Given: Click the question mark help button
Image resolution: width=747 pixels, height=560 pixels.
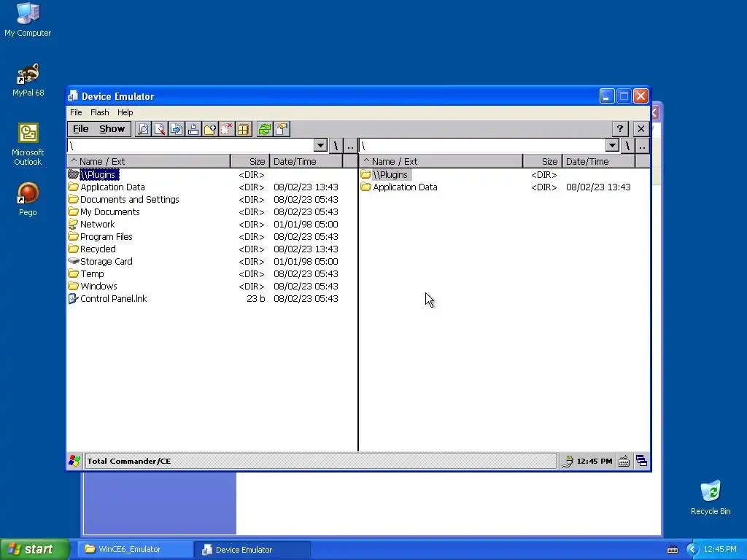Looking at the screenshot, I should (620, 128).
